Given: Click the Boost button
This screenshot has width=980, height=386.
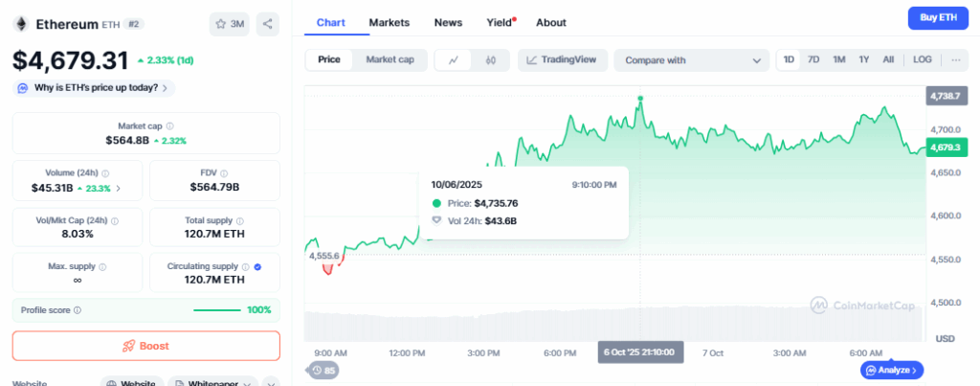Looking at the screenshot, I should coord(145,346).
